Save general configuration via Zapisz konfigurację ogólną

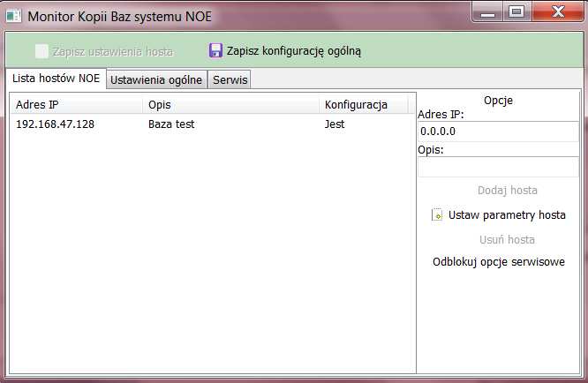click(285, 51)
